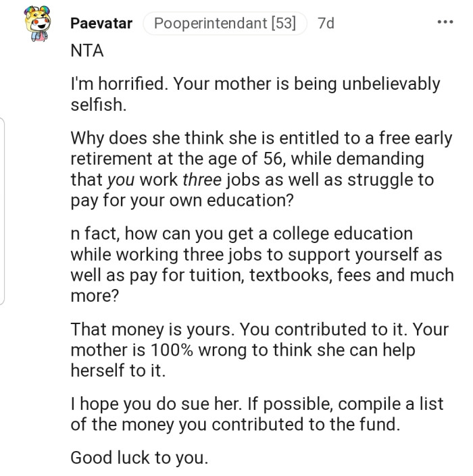Click the Pooperintendant [53] flair badge

tap(225, 24)
